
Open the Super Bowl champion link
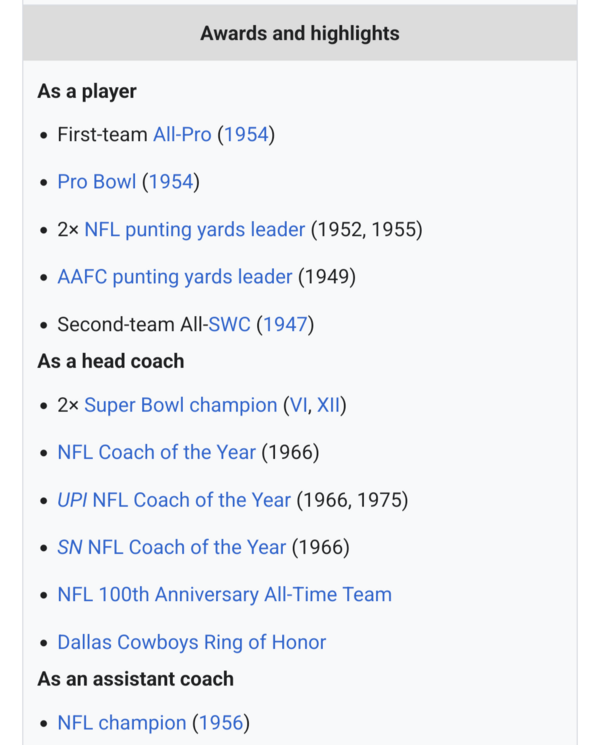coord(180,405)
